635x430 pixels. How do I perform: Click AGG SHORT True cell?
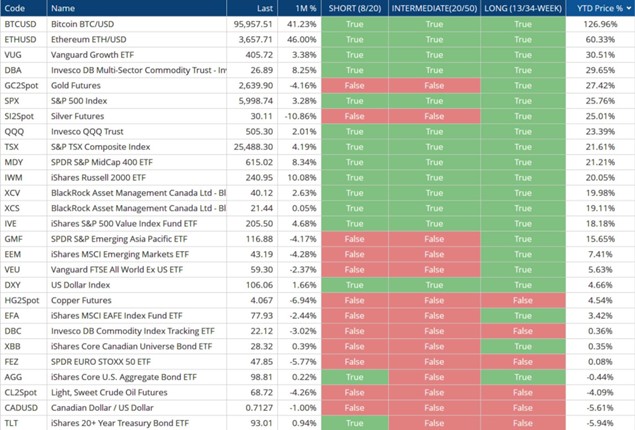[355, 378]
